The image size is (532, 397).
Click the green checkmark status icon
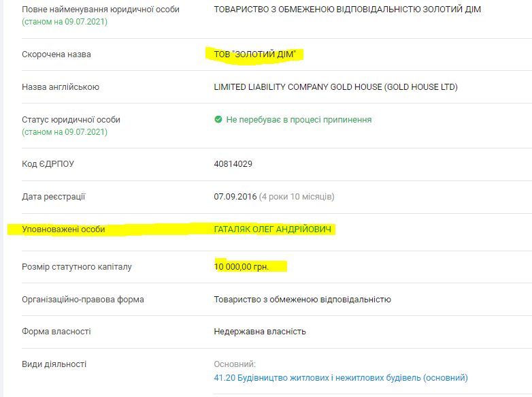click(218, 119)
